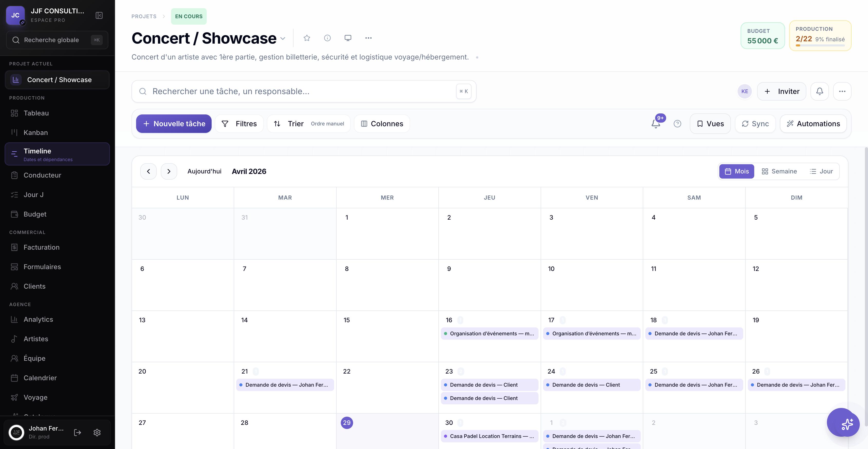Click the Sync button

755,123
